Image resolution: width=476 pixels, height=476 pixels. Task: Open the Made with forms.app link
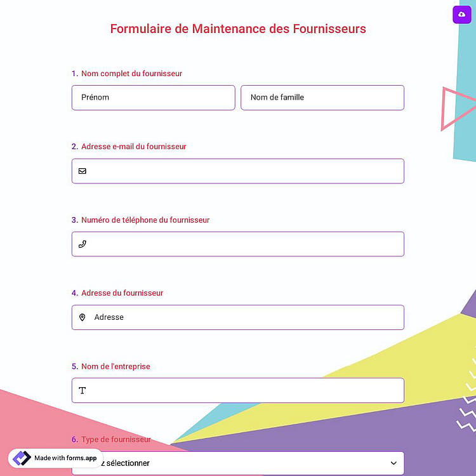pyautogui.click(x=56, y=458)
